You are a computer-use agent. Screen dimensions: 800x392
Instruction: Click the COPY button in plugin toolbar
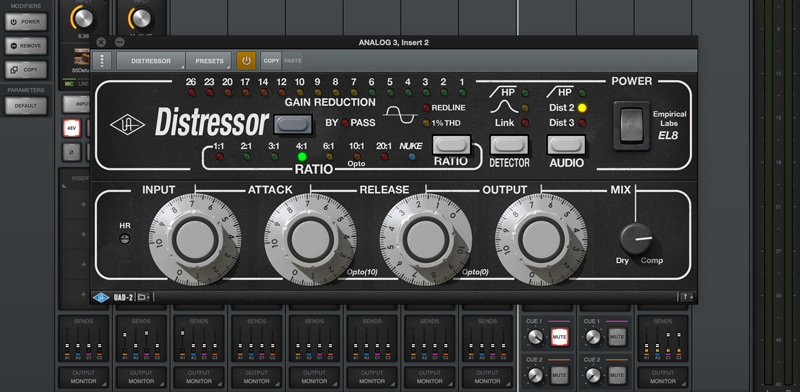271,61
